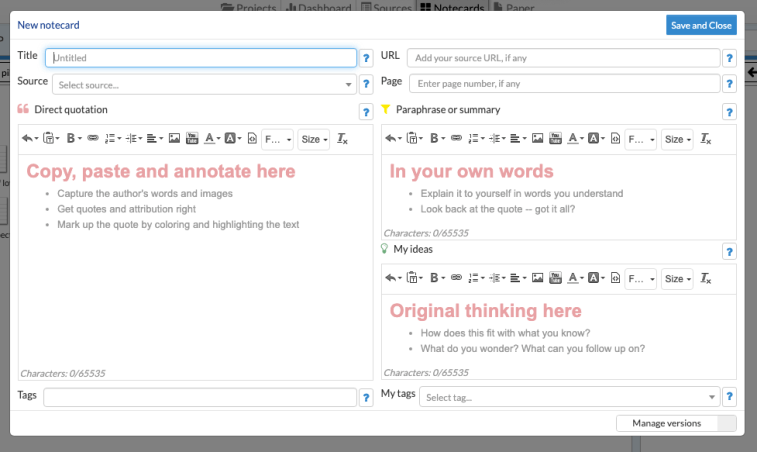Open background color in Direct quotation toolbar
The width and height of the screenshot is (757, 452).
233,139
